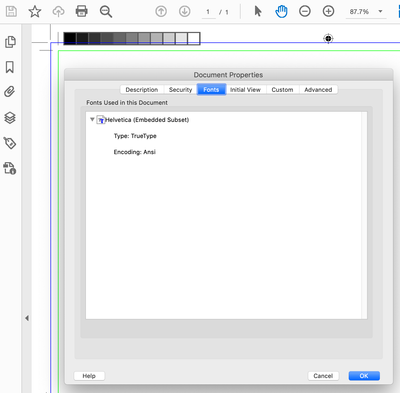The height and width of the screenshot is (393, 400).
Task: Open the document info panel icon
Action: point(10,168)
